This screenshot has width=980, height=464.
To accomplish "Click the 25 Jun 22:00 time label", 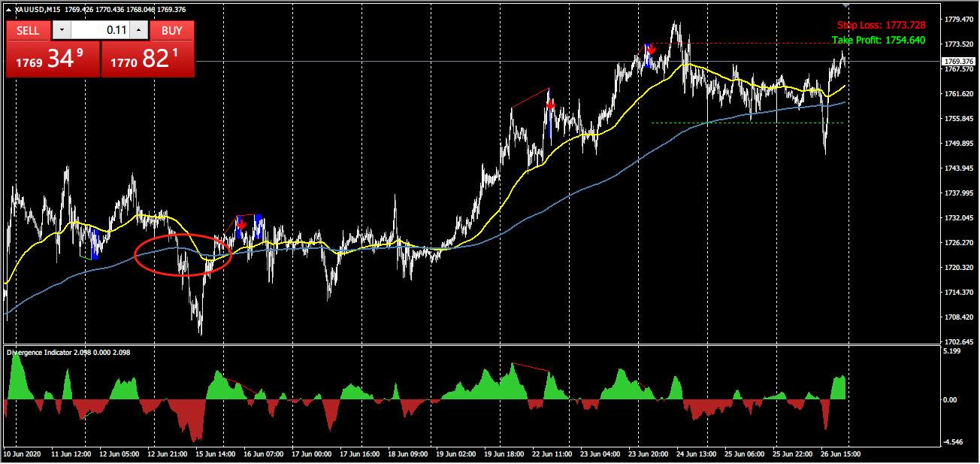I will pyautogui.click(x=794, y=455).
